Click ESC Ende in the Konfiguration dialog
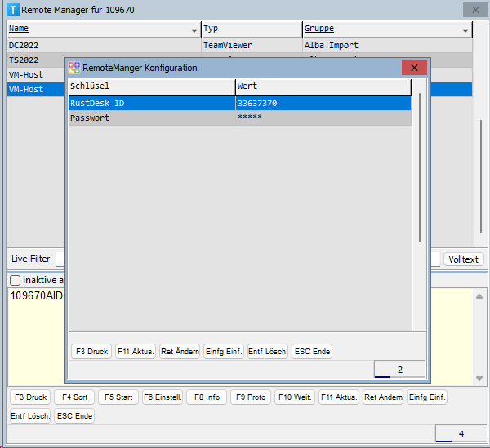490x448 pixels. (x=312, y=352)
